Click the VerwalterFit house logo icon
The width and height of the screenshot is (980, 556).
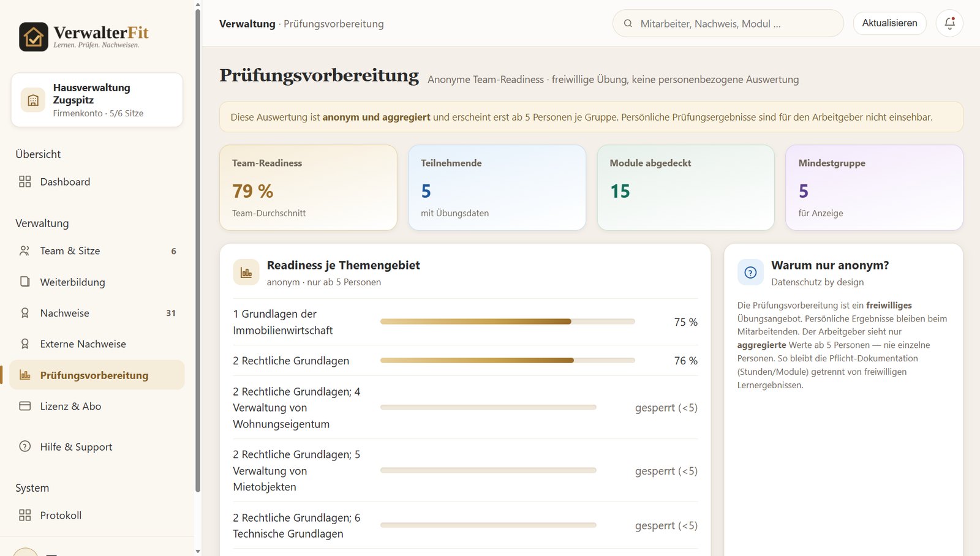[x=34, y=37]
